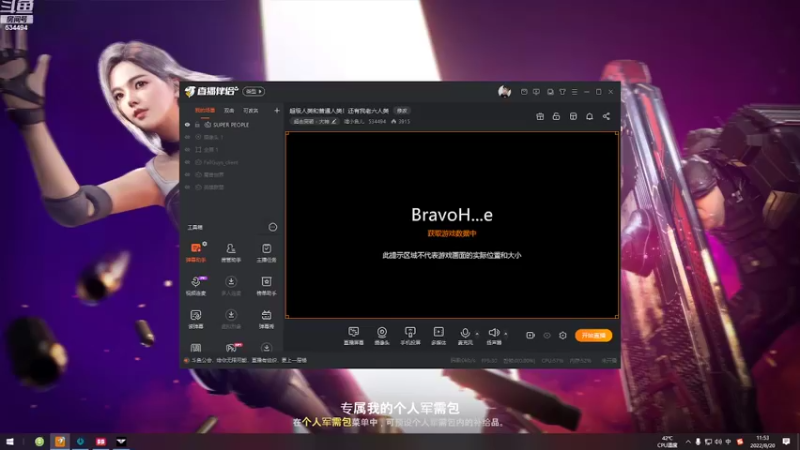This screenshot has width=800, height=450.
Task: Expand microphone options arrow
Action: [x=477, y=334]
